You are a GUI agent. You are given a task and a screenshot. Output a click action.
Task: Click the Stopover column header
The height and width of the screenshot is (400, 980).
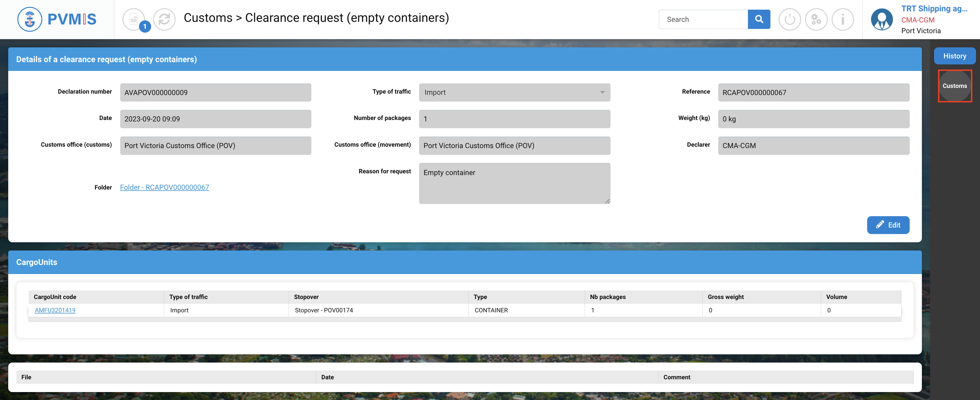[x=306, y=297]
